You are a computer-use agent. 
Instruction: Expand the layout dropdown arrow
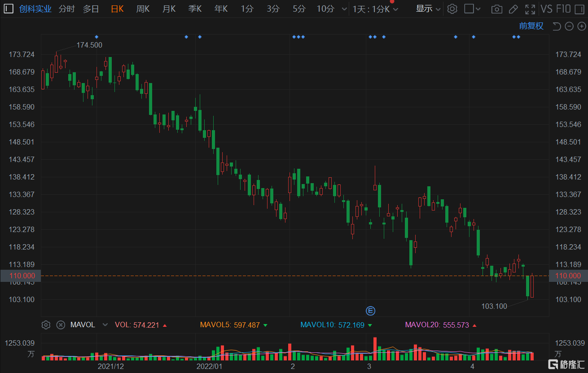(478, 9)
